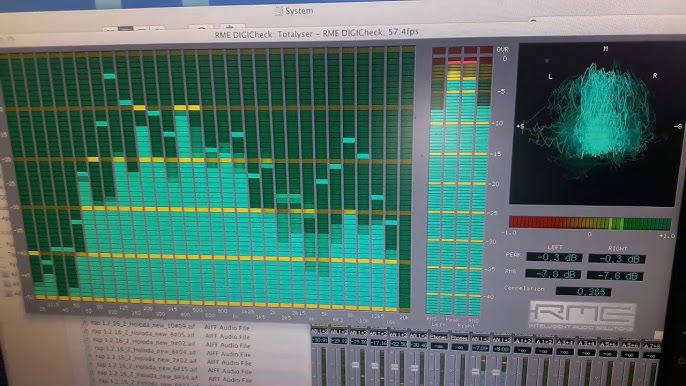Viewport: 686px width, 386px height.
Task: Click the System window title
Action: point(299,11)
